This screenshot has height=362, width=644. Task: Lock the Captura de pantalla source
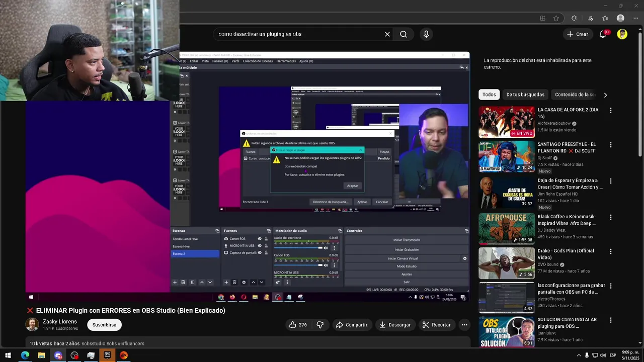266,253
